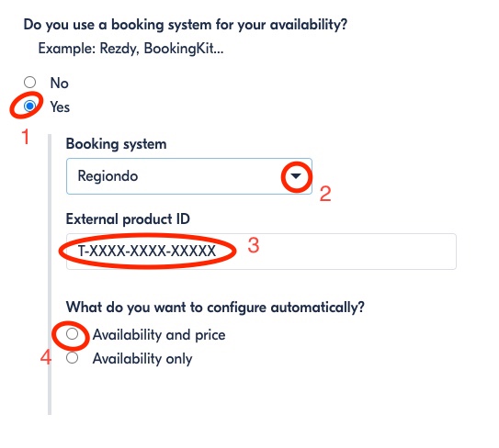The width and height of the screenshot is (499, 448).
Task: Click the T-XXXX-XXXX-XXXXX placeholder text
Action: coord(147,252)
